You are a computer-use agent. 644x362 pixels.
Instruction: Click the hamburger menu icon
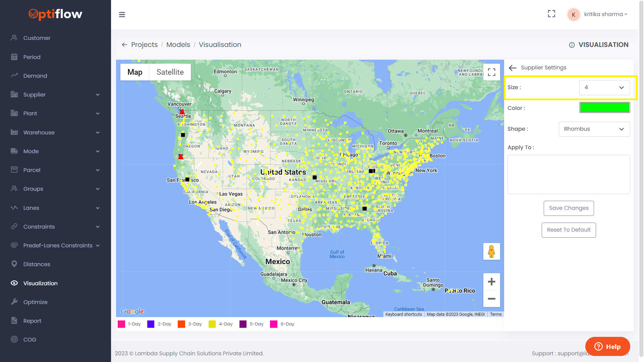click(122, 14)
